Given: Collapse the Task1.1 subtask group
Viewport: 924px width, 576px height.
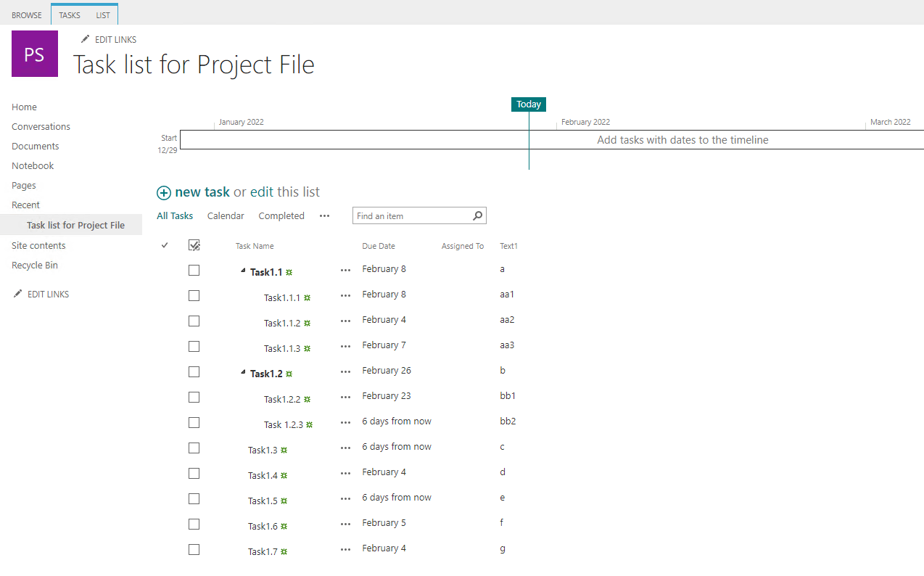Looking at the screenshot, I should point(243,271).
